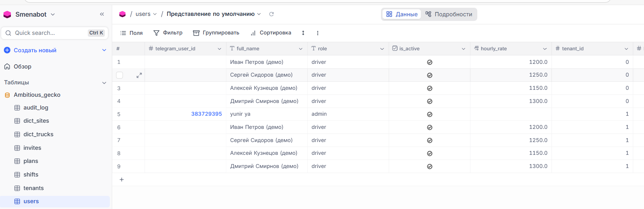This screenshot has height=209, width=644.
Task: Expand the Smenabot workspace dropdown
Action: pyautogui.click(x=53, y=14)
